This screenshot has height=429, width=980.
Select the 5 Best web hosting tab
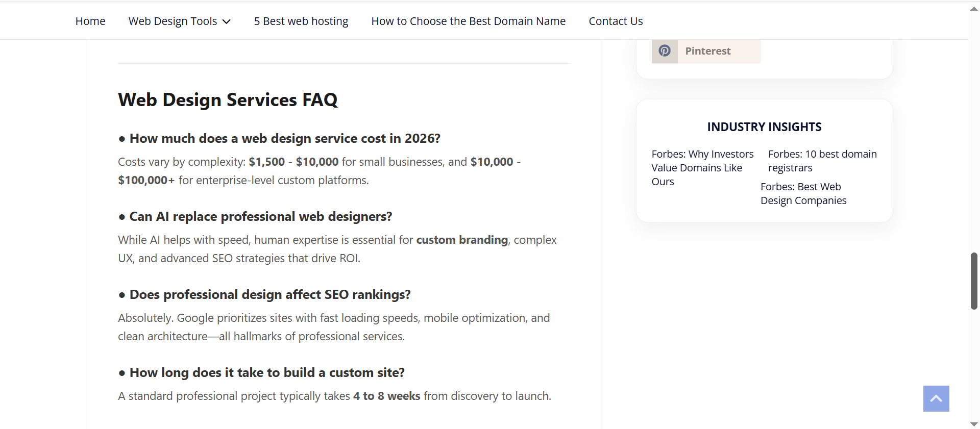(301, 21)
